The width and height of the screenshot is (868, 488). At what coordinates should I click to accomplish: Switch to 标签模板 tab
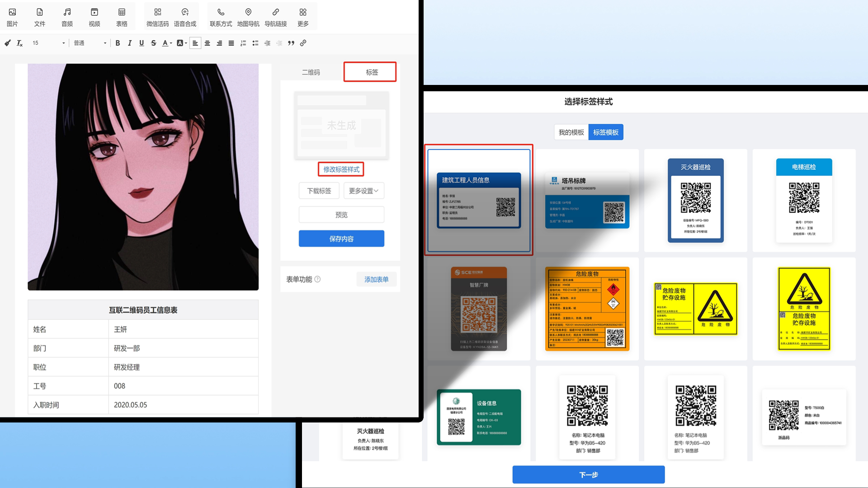[x=606, y=132]
